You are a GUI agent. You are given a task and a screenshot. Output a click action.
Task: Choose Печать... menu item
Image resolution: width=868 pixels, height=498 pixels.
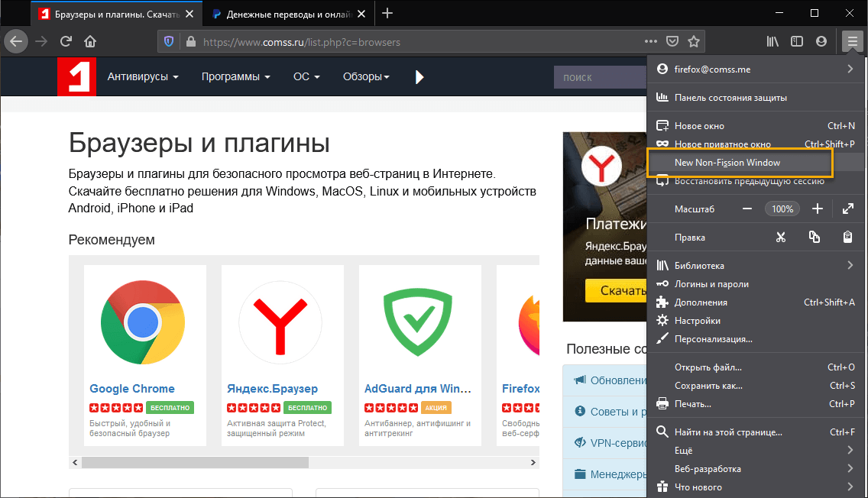(755, 404)
